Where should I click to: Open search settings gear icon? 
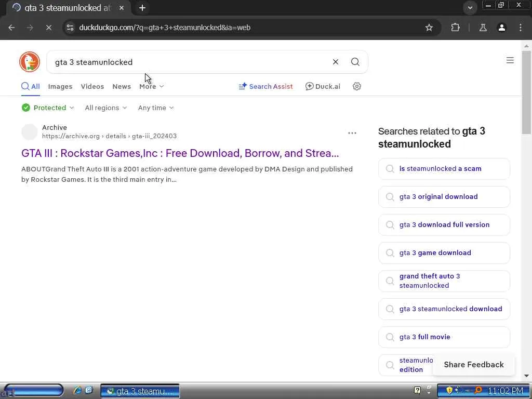pyautogui.click(x=356, y=86)
